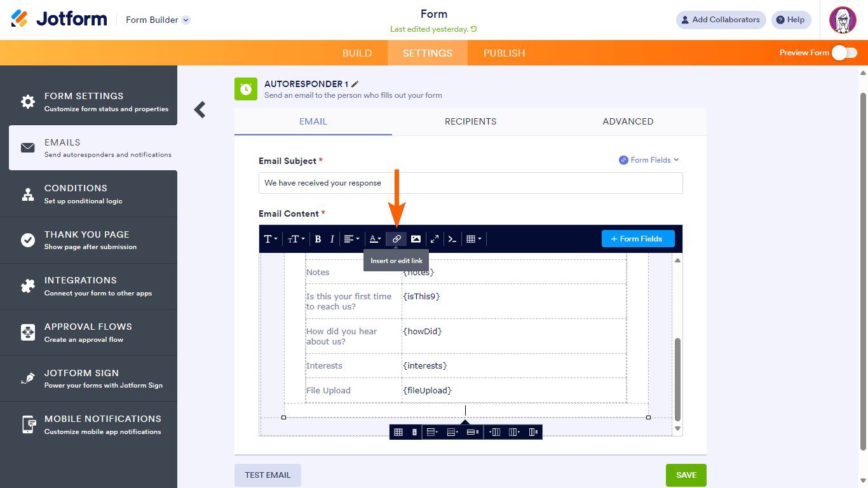The height and width of the screenshot is (488, 868).
Task: Toggle italic formatting
Action: 332,239
